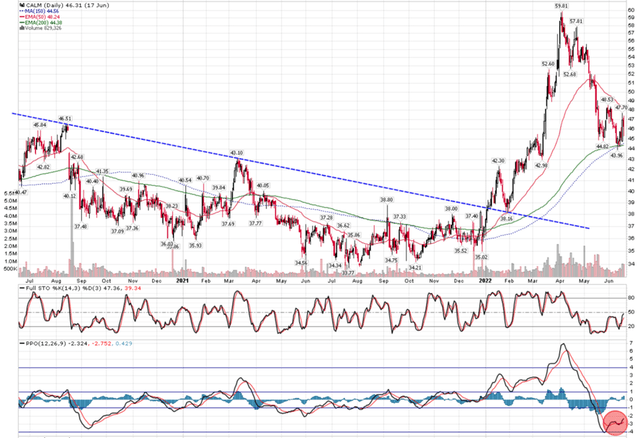
Task: Click the 37.33 price label
Action: [400, 216]
